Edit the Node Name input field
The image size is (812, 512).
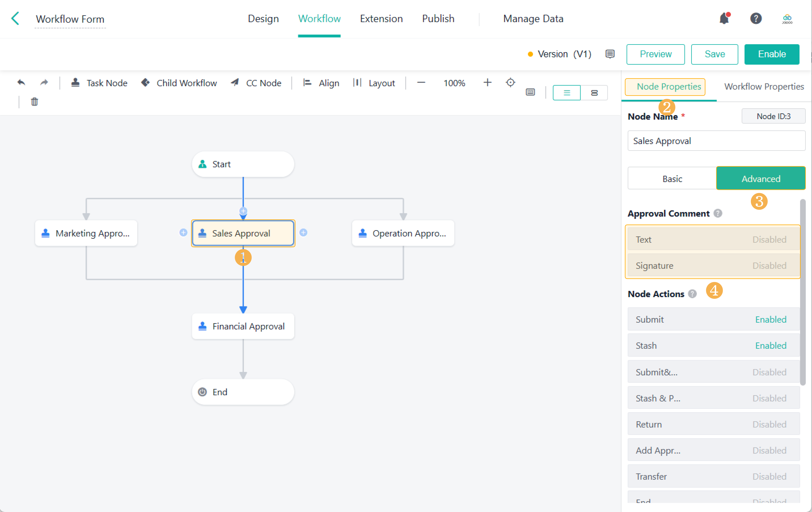pyautogui.click(x=716, y=141)
